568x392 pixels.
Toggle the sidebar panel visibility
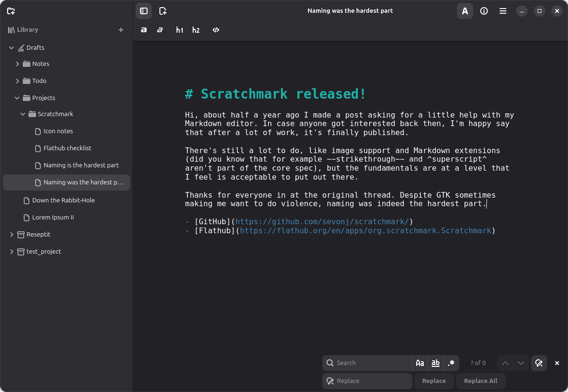[x=144, y=11]
